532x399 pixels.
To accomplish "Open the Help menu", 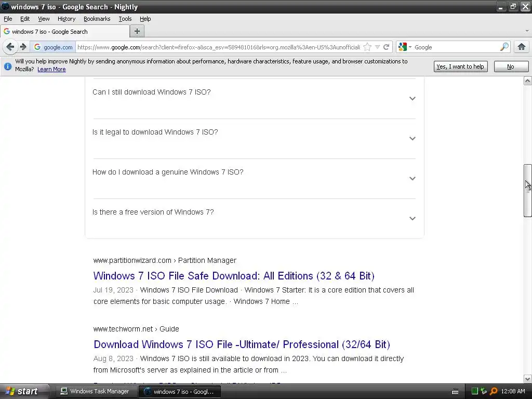I will [x=145, y=19].
